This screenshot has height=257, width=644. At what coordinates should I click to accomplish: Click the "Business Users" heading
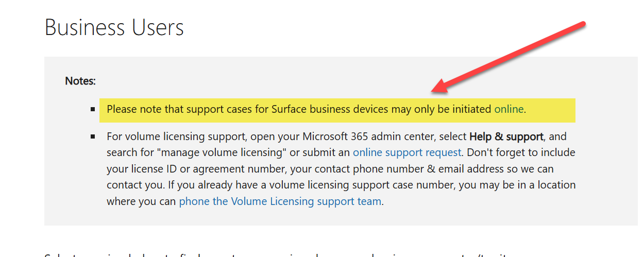pos(114,27)
